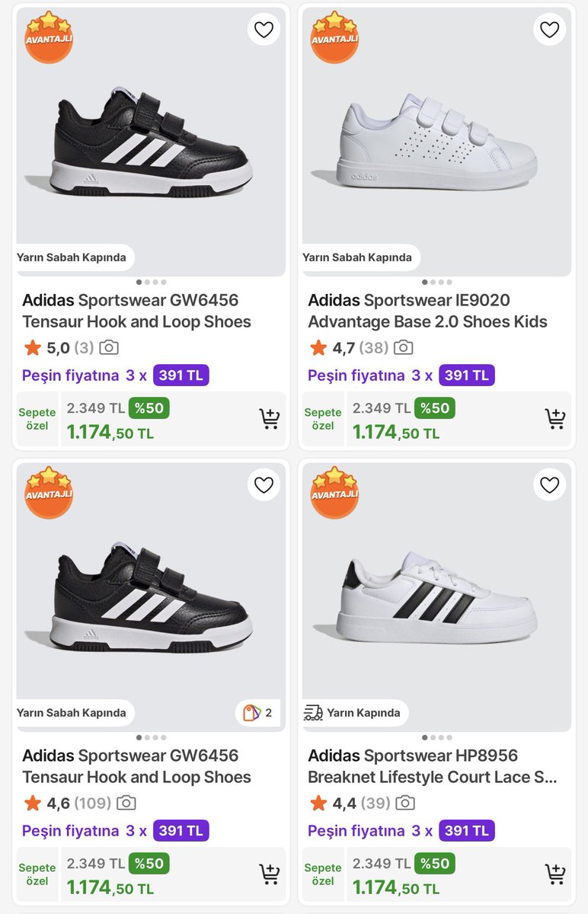Tap the delivery truck icon next to Yarın Kapında
The image size is (588, 914).
tap(313, 713)
